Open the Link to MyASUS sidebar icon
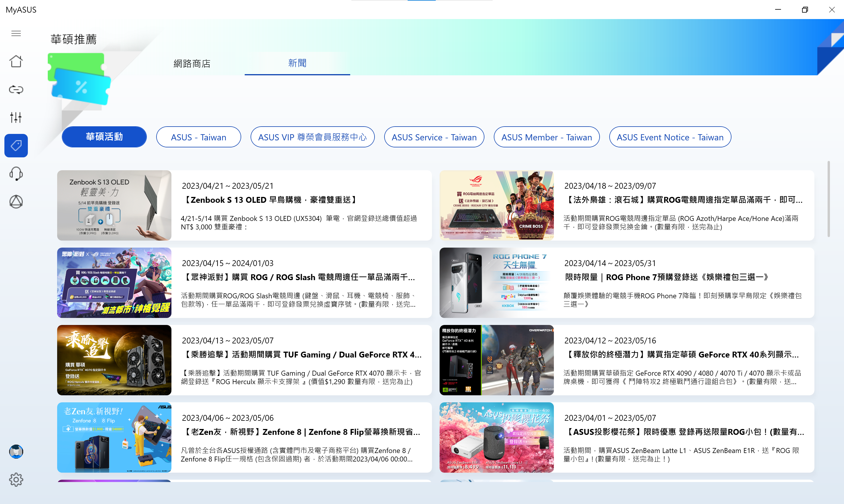The image size is (844, 504). coord(16,90)
